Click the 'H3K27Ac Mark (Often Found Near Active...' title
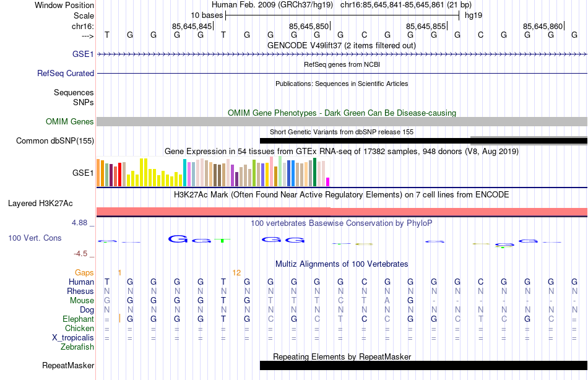The height and width of the screenshot is (380, 588). [x=342, y=195]
